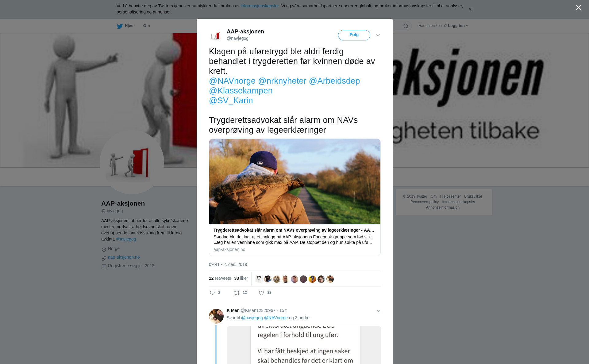Open K Man's profile avatar
The height and width of the screenshot is (364, 589).
point(216,316)
